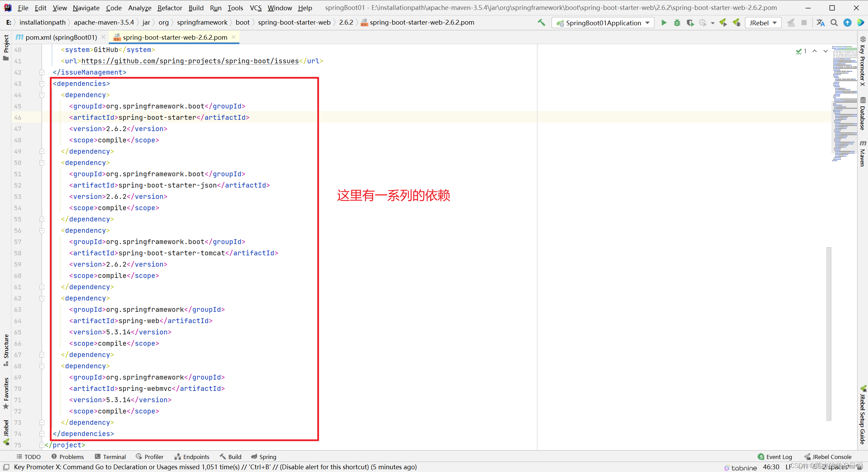Collapse the dependencies tag fold at line 43

42,84
